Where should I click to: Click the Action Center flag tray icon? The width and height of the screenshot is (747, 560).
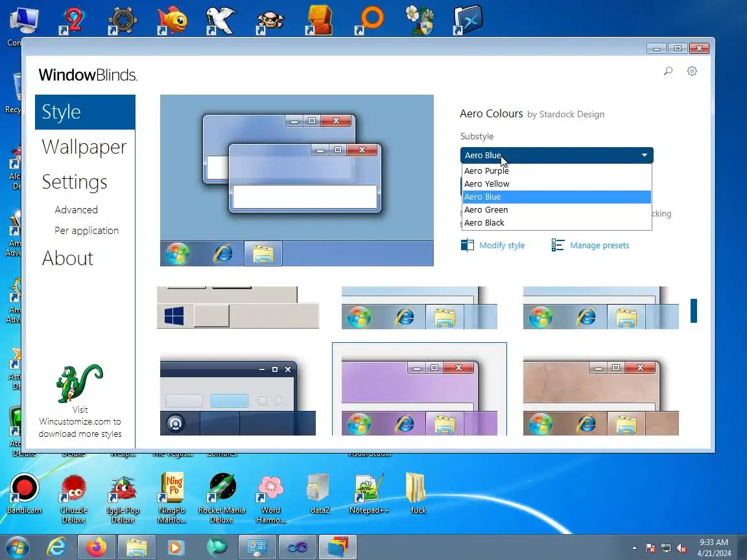[650, 548]
